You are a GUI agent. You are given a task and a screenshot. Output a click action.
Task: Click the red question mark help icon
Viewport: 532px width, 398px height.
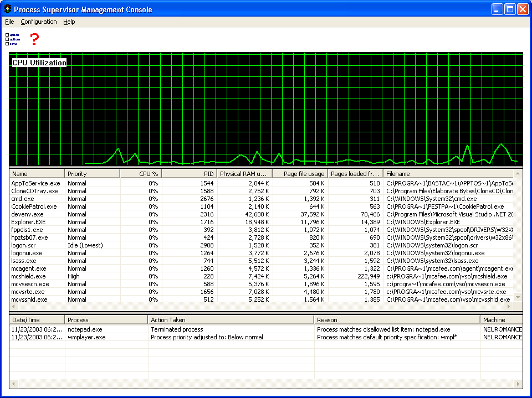click(x=34, y=39)
